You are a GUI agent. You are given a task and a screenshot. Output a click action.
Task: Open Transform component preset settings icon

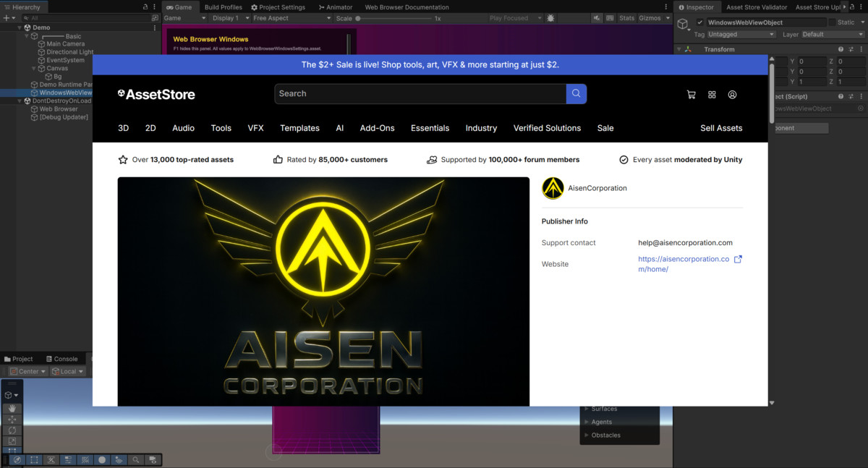tap(851, 49)
